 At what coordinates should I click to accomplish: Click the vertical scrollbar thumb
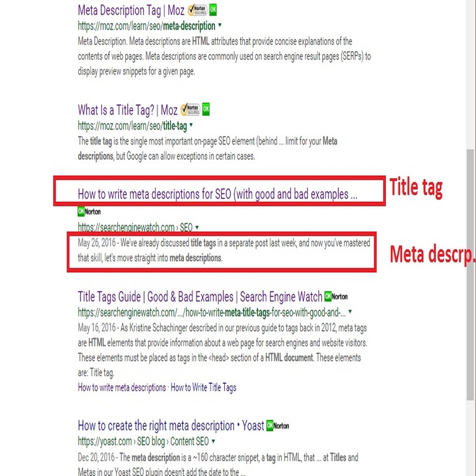coord(470,275)
